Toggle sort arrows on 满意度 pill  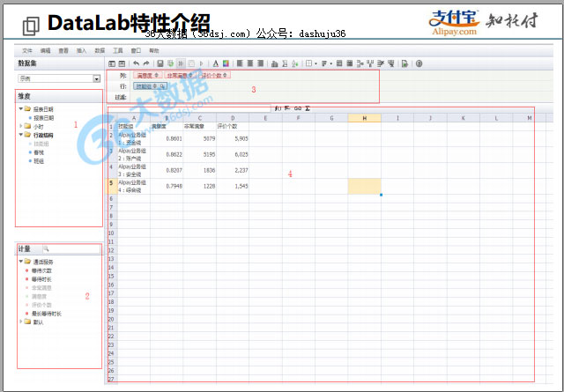(157, 75)
